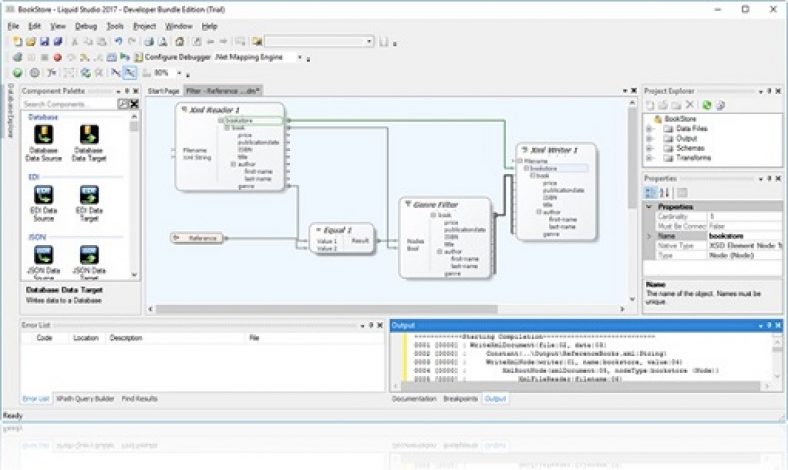
Task: Open the 80% zoom level dropdown
Action: click(x=179, y=73)
